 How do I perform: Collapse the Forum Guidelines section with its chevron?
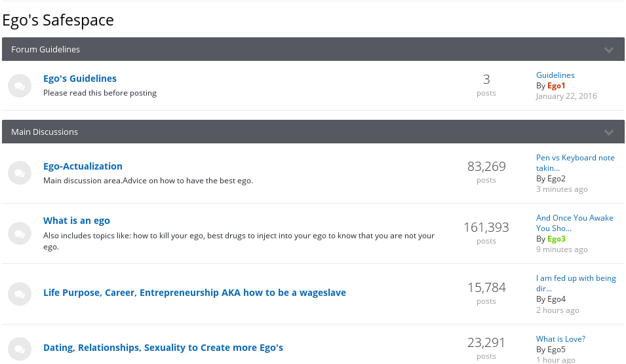(x=609, y=50)
